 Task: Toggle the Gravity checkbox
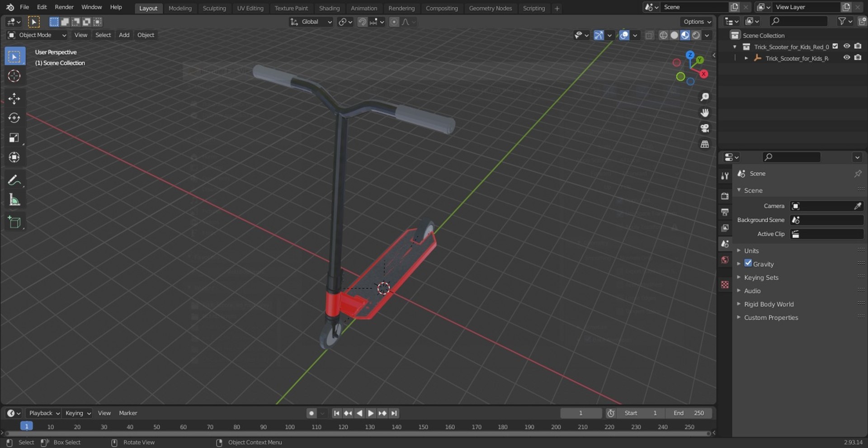748,263
